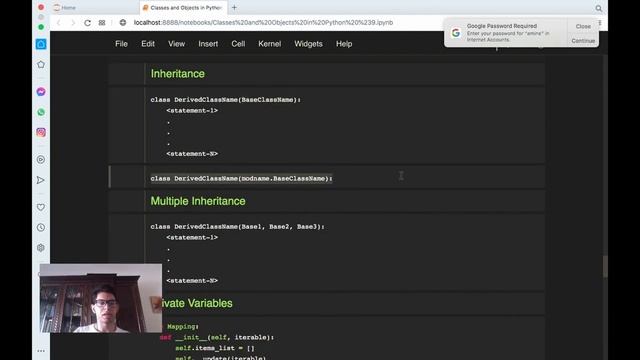Viewport: 640px width, 360px height.
Task: Click the page vertical scrollbar thumb
Action: (x=605, y=267)
